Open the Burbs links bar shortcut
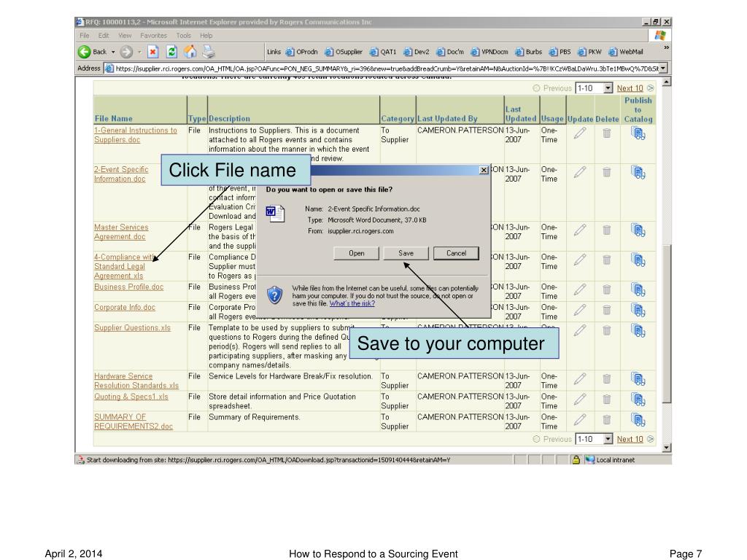This screenshot has height=560, width=747. [529, 52]
